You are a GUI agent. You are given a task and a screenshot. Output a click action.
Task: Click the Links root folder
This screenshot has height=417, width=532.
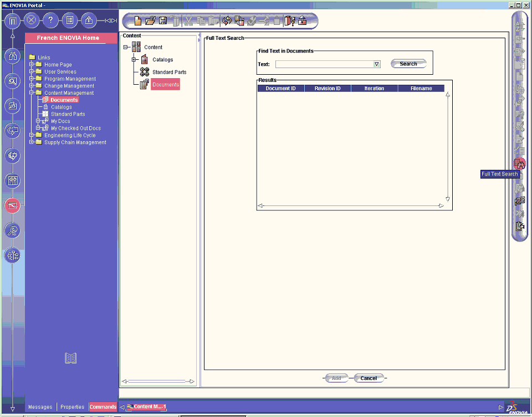[x=44, y=57]
